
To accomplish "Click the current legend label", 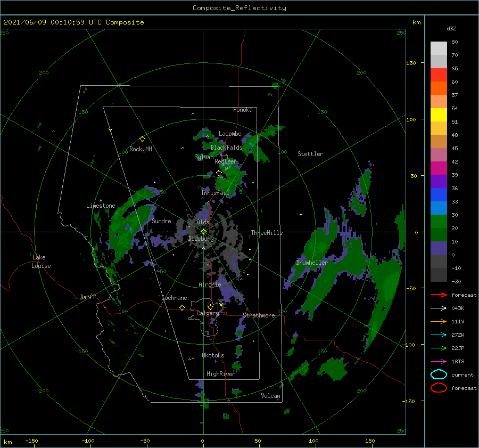I will (463, 374).
